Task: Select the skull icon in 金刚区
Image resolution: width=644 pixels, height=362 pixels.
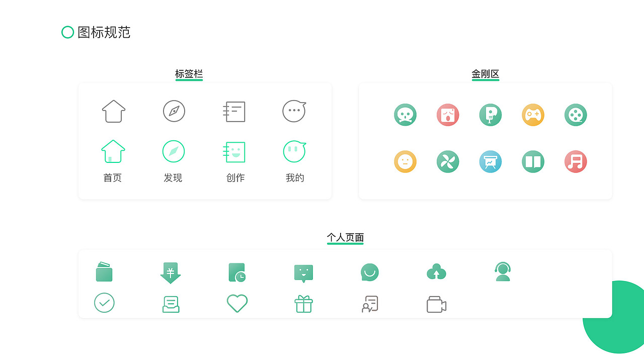Action: click(x=405, y=115)
